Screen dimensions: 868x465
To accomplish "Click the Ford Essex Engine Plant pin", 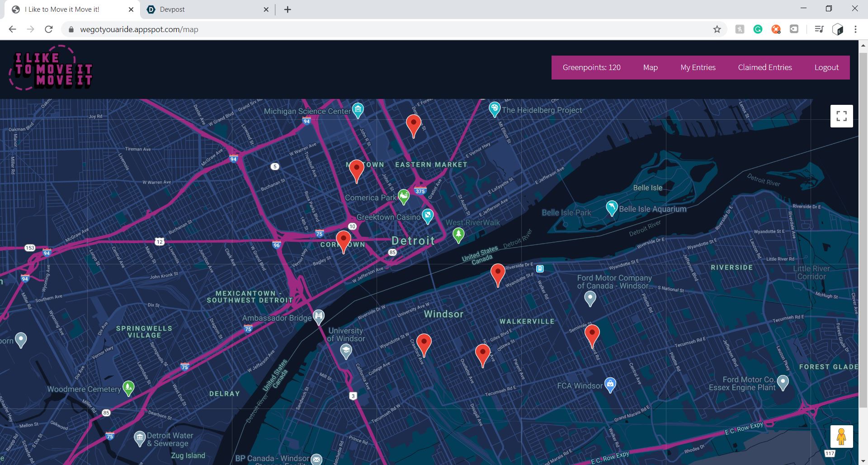I will click(783, 383).
